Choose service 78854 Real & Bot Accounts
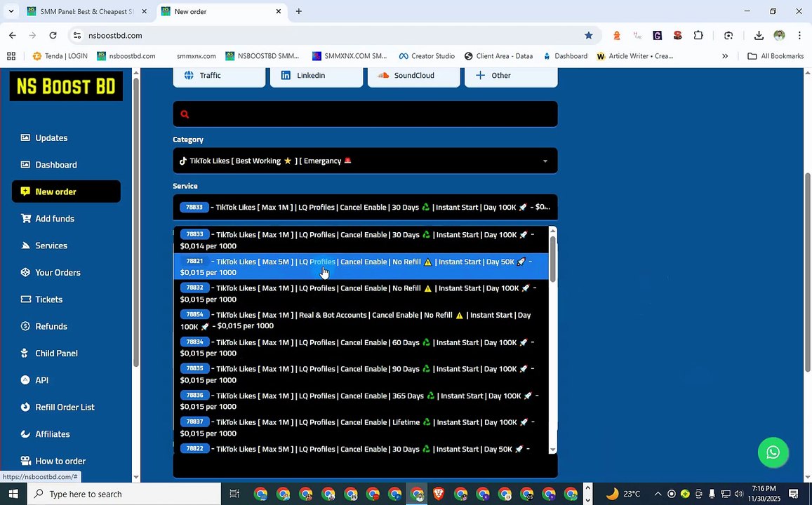Image resolution: width=812 pixels, height=505 pixels. [x=361, y=321]
